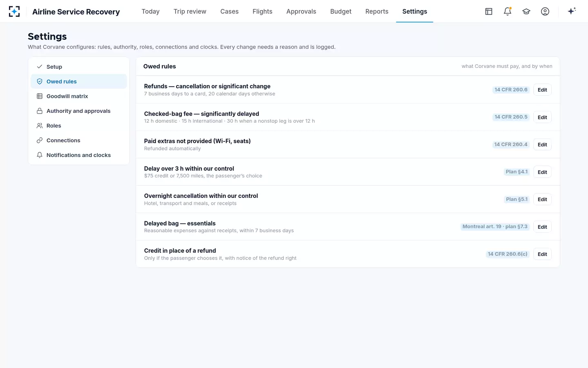Edit the Credit in place of a refund rule
The image size is (588, 368).
[542, 254]
